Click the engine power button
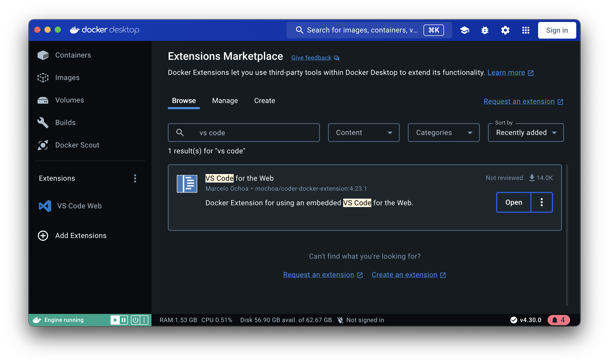The image size is (609, 364). coord(135,320)
